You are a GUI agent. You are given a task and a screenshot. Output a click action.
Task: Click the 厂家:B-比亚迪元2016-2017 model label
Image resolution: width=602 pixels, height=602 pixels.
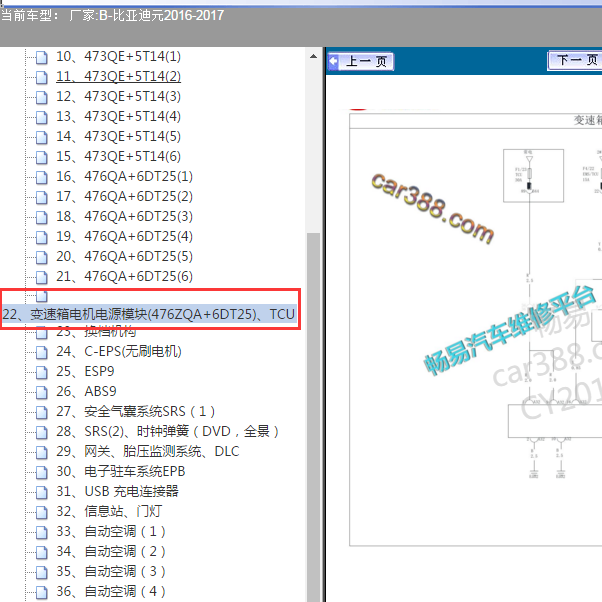tap(147, 15)
